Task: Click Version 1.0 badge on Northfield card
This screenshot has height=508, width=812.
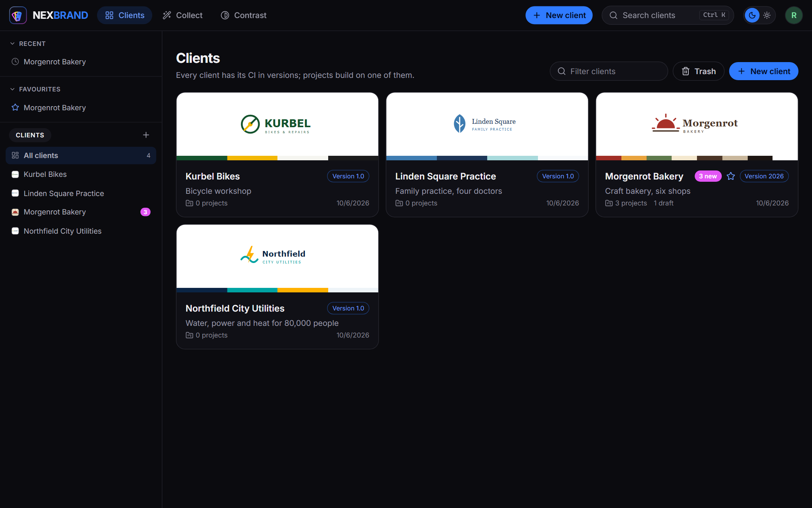Action: [348, 308]
